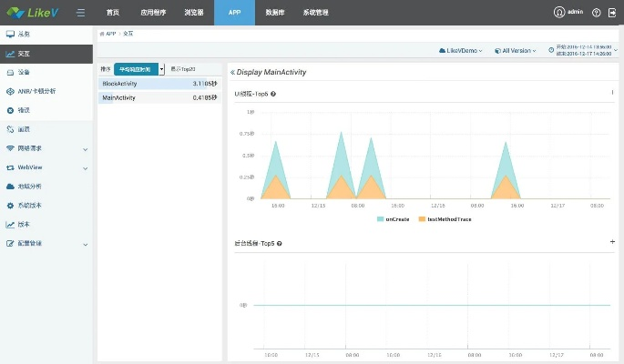Expand the background thread Top5 panel with plus
The width and height of the screenshot is (624, 364).
[x=612, y=242]
